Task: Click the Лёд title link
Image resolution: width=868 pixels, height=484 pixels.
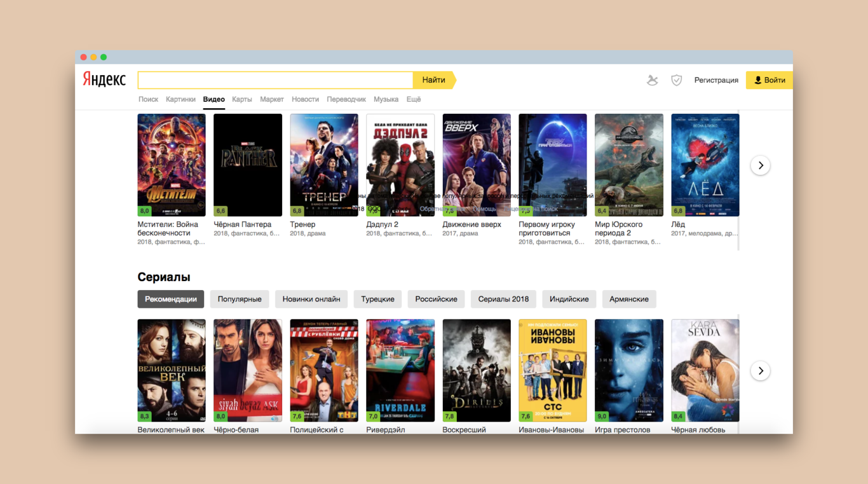Action: (x=678, y=225)
